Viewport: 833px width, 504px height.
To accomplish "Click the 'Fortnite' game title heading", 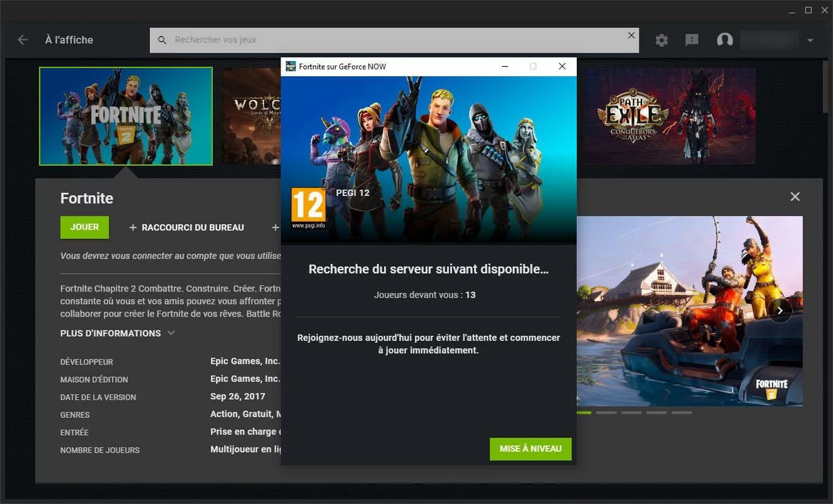I will (x=87, y=199).
